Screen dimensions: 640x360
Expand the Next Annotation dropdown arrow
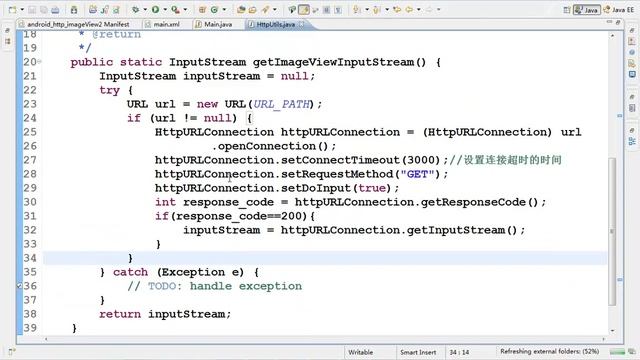pyautogui.click(x=367, y=9)
